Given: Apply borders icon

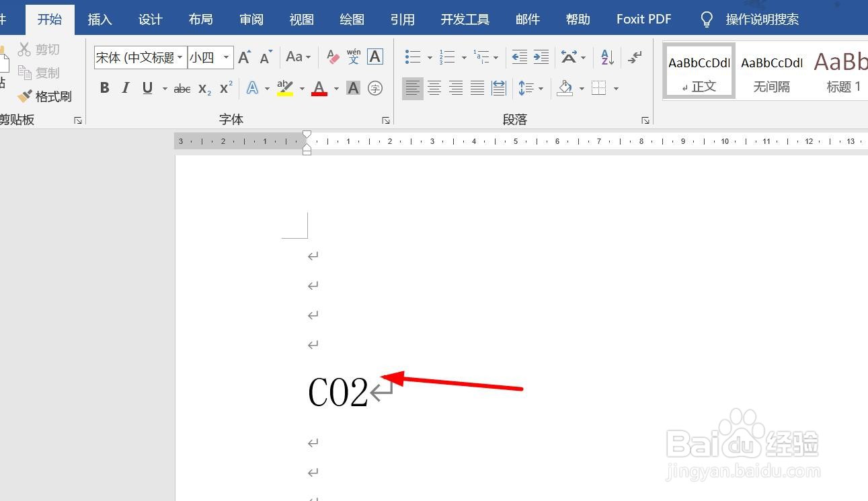Looking at the screenshot, I should coord(599,88).
